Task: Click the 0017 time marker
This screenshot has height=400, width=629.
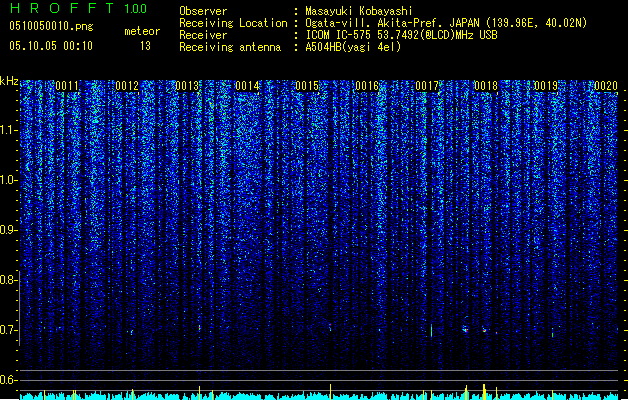Action: [427, 86]
